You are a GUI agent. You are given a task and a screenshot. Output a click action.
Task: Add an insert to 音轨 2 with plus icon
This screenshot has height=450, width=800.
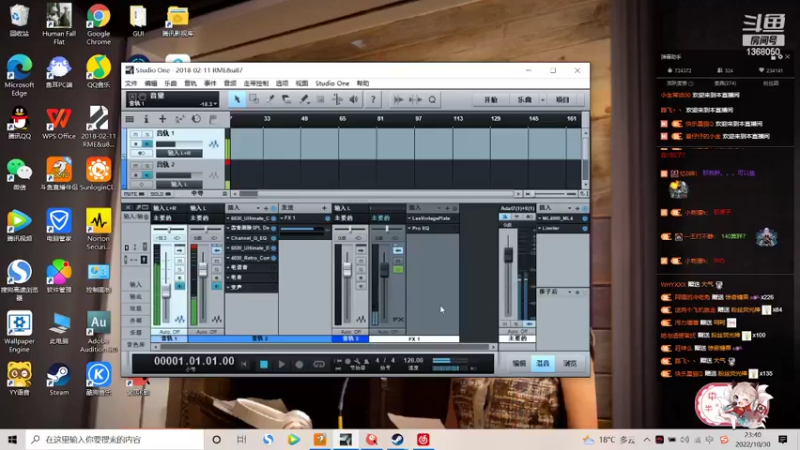click(266, 208)
